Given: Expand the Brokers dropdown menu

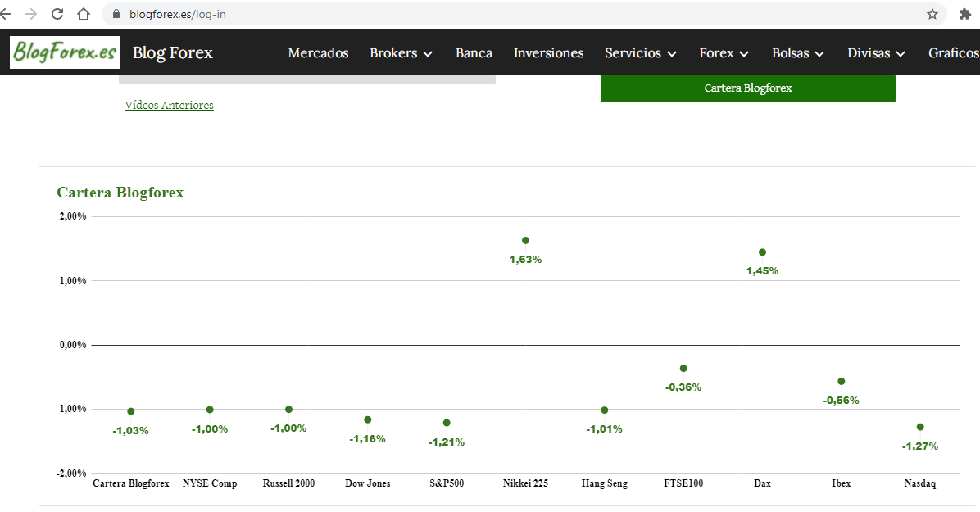Looking at the screenshot, I should pos(401,53).
